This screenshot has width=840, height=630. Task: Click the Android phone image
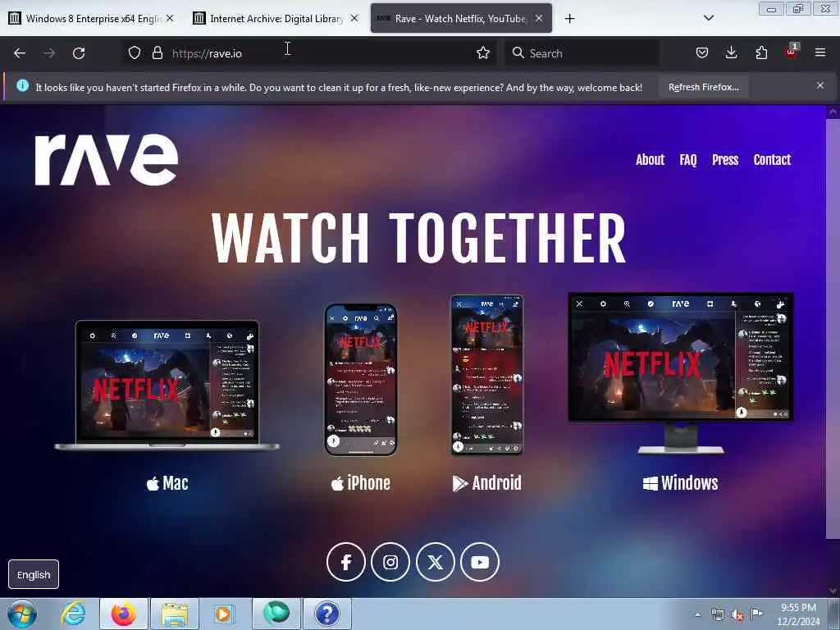(x=486, y=374)
